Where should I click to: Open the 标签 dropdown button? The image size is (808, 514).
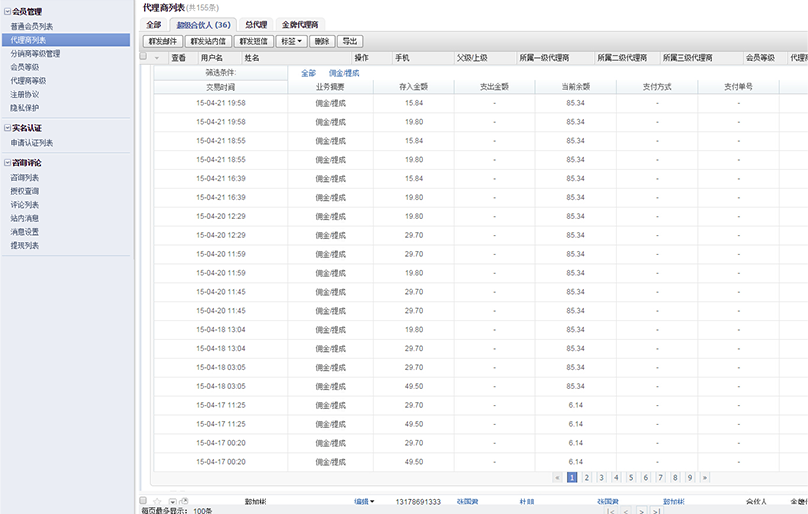pyautogui.click(x=290, y=41)
